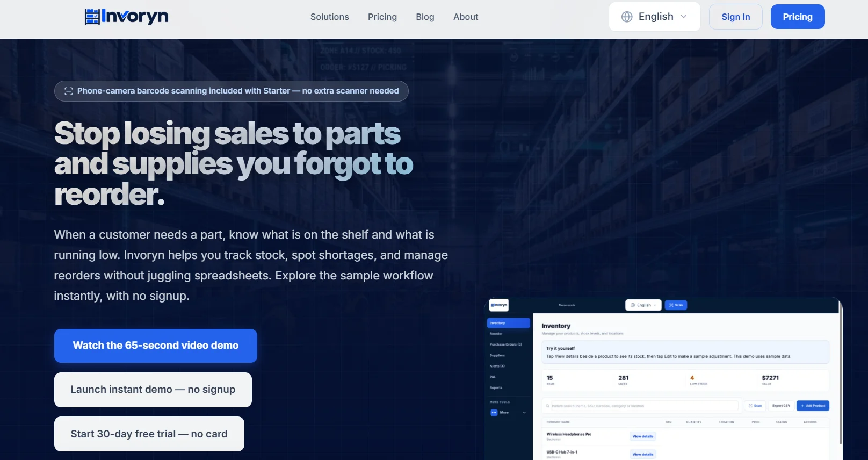This screenshot has height=460, width=868.
Task: Click the "Demo mode" label in the preview
Action: coord(567,305)
